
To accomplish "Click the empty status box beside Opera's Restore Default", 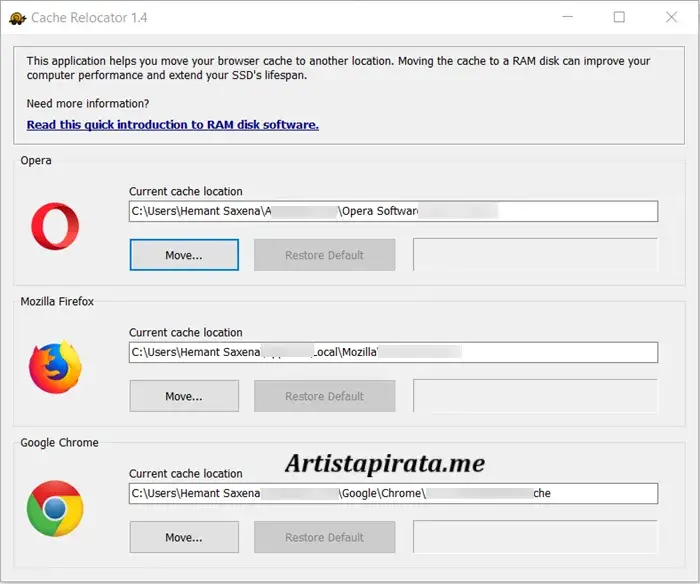I will (x=535, y=254).
